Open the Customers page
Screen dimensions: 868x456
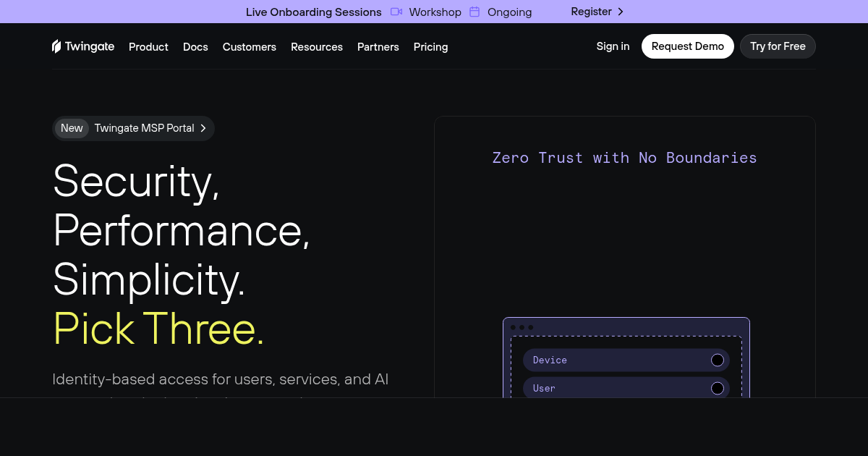click(x=249, y=47)
